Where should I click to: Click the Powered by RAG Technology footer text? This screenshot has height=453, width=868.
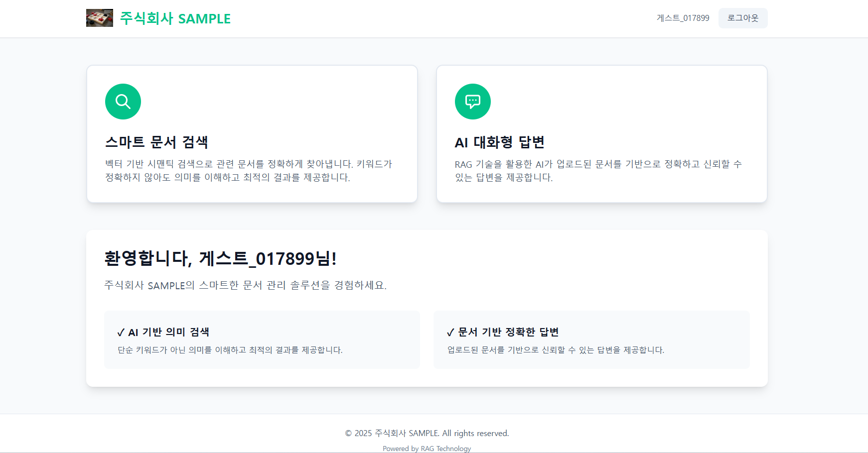click(x=426, y=448)
